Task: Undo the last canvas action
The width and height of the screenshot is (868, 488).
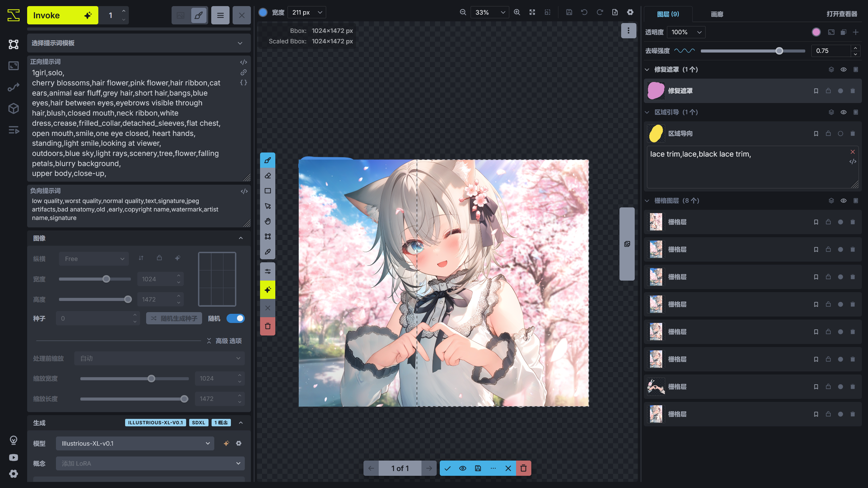Action: (584, 12)
